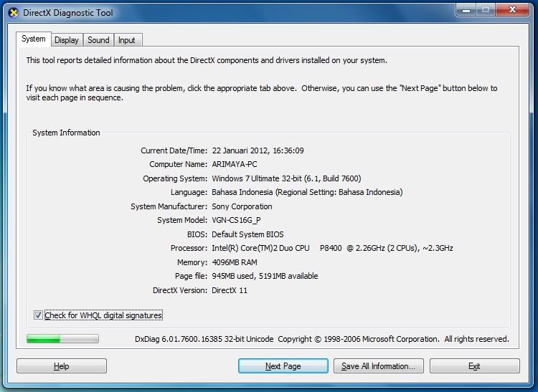Click 'DirectX 11' version value
538x392 pixels.
230,290
